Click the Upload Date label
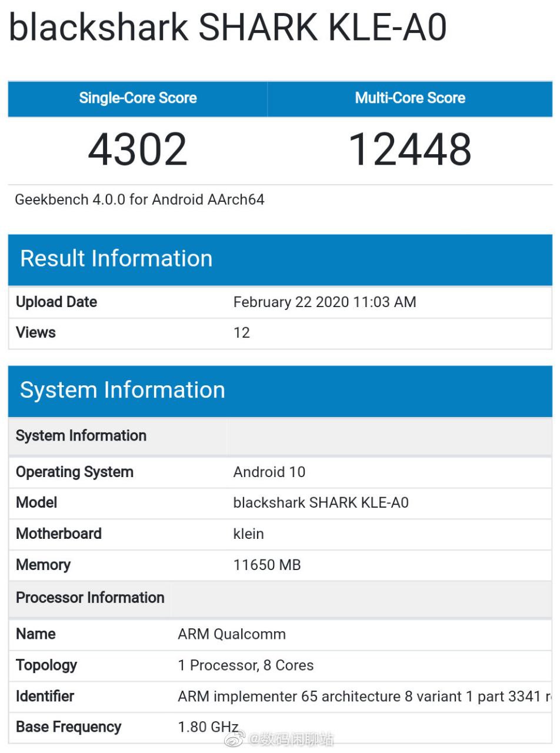The image size is (560, 753). click(x=56, y=302)
